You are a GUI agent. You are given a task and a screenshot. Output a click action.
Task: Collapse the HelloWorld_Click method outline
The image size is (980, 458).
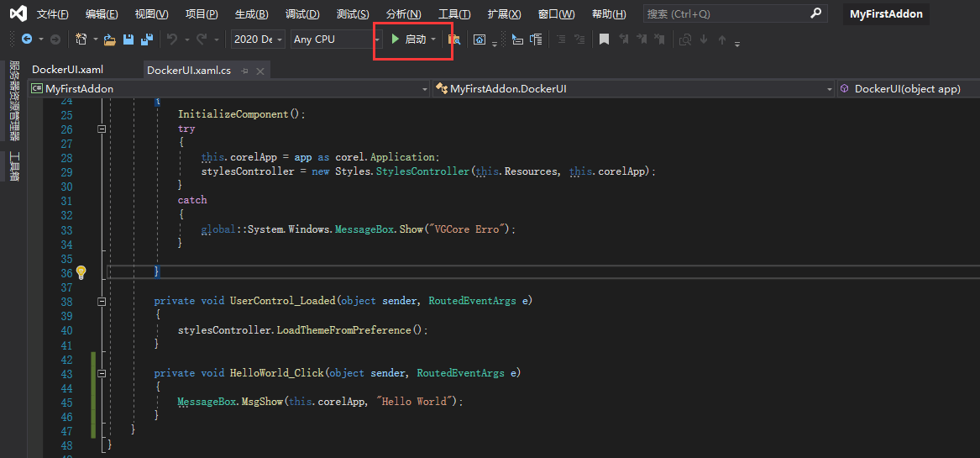pyautogui.click(x=102, y=373)
